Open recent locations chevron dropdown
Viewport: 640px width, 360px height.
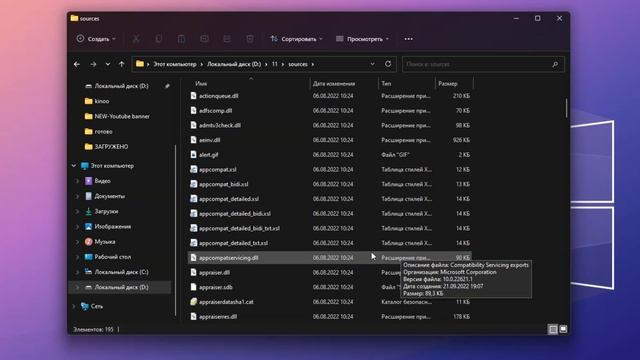coord(108,64)
